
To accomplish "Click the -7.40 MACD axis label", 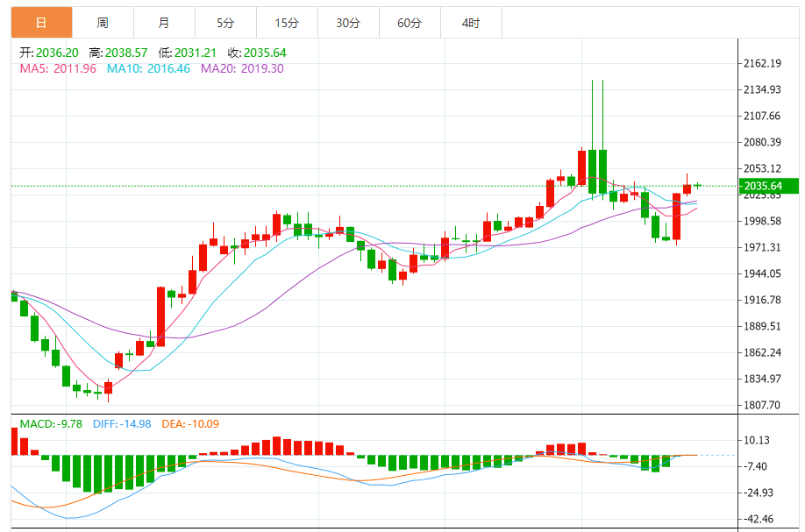I will (x=756, y=466).
